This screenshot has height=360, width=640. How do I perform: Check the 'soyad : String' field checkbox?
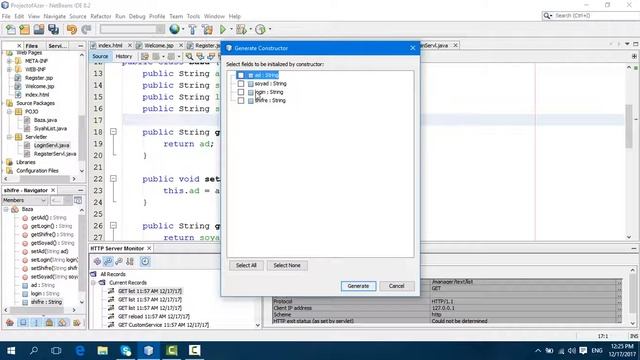241,84
